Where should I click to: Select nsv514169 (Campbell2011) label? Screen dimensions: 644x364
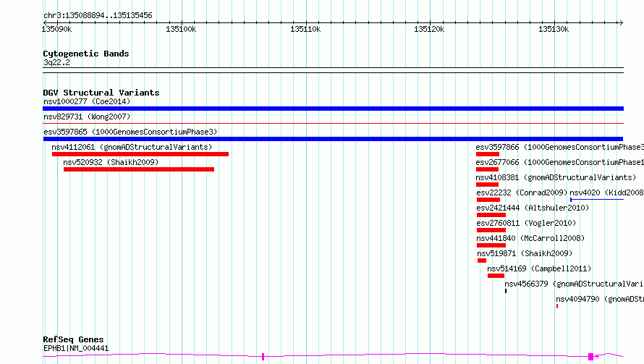pos(539,268)
